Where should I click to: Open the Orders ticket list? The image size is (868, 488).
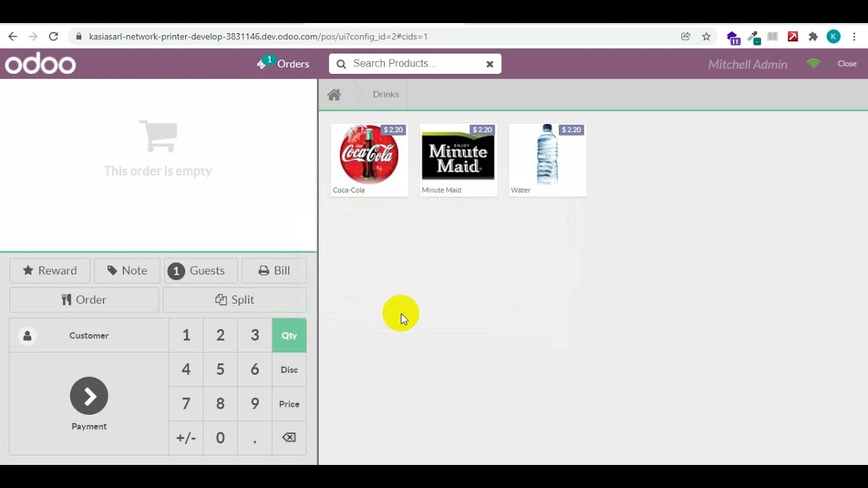[283, 64]
